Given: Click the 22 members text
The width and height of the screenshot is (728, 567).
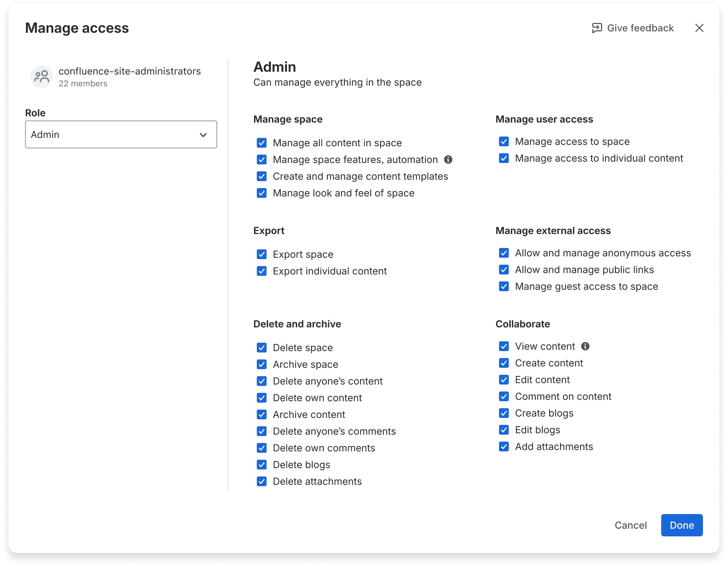Looking at the screenshot, I should click(x=83, y=84).
